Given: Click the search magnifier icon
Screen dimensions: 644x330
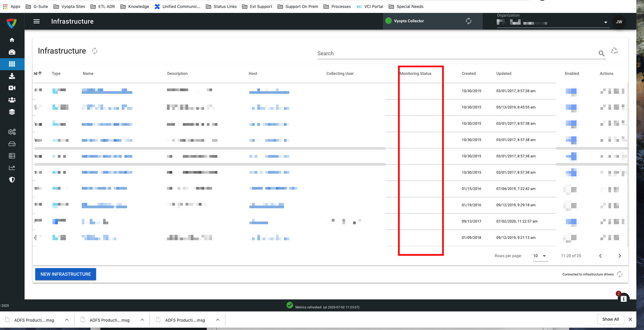Looking at the screenshot, I should (x=601, y=53).
